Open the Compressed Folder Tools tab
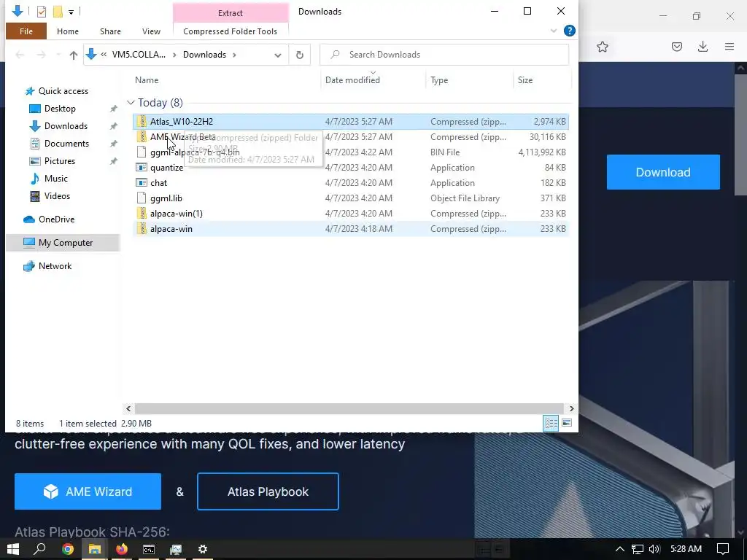The image size is (747, 560). [230, 31]
